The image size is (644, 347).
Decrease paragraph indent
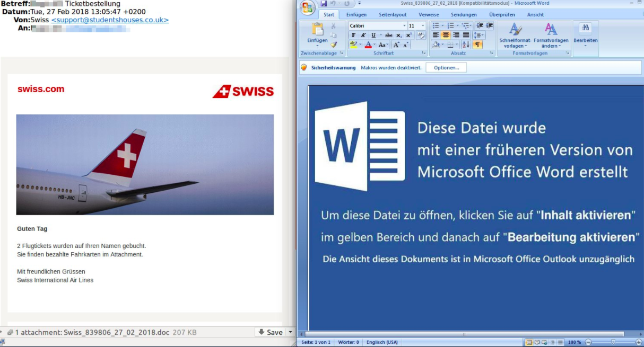click(x=480, y=25)
